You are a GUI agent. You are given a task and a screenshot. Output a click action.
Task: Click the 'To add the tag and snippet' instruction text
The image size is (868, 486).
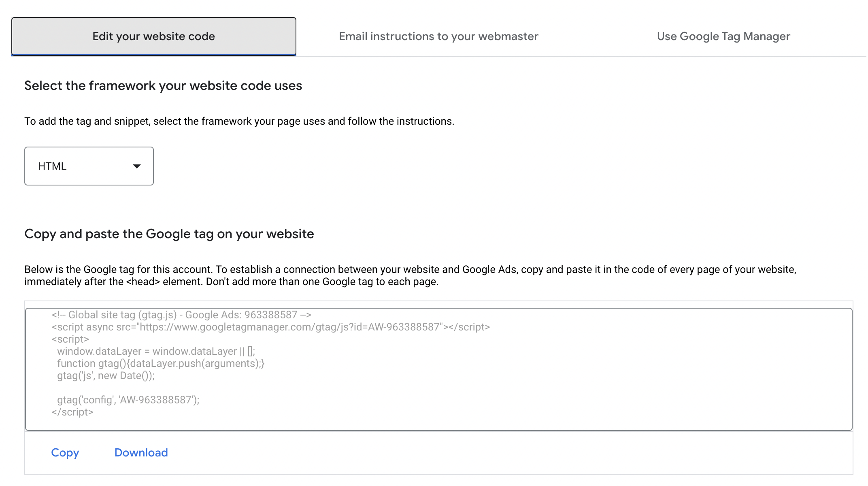[239, 121]
